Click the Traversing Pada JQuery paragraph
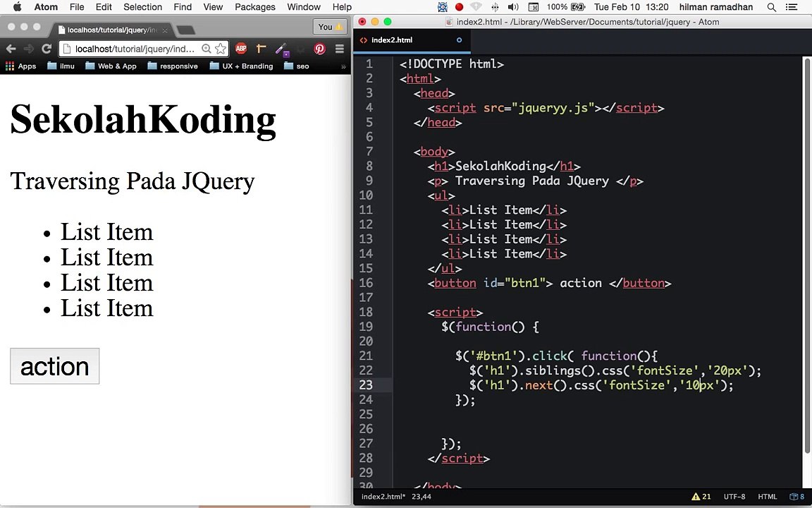 [x=132, y=181]
